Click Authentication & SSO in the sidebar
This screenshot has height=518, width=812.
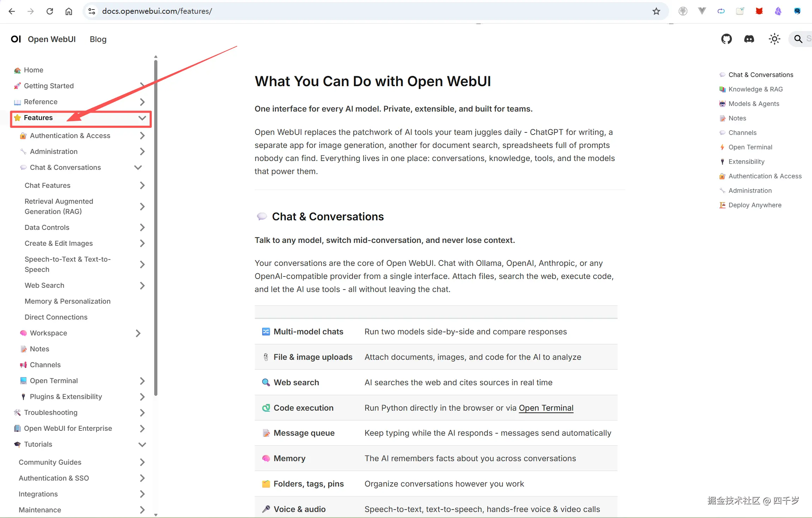(x=53, y=478)
